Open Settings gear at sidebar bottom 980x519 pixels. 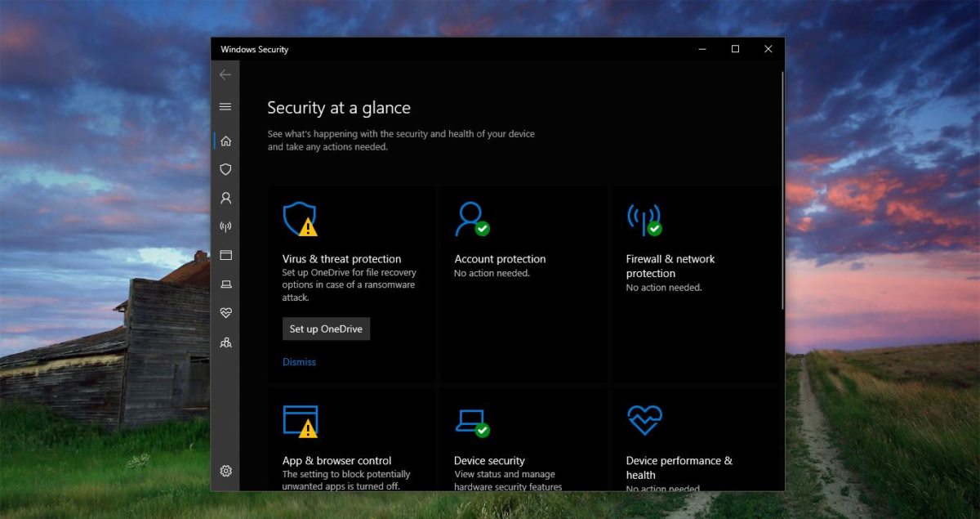[225, 471]
